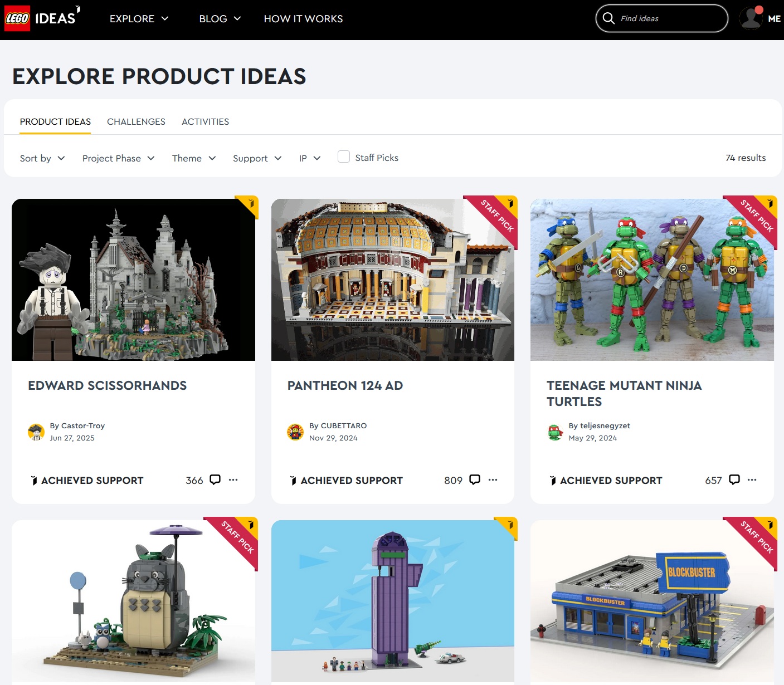Open How It Works page
This screenshot has width=784, height=685.
click(x=303, y=18)
